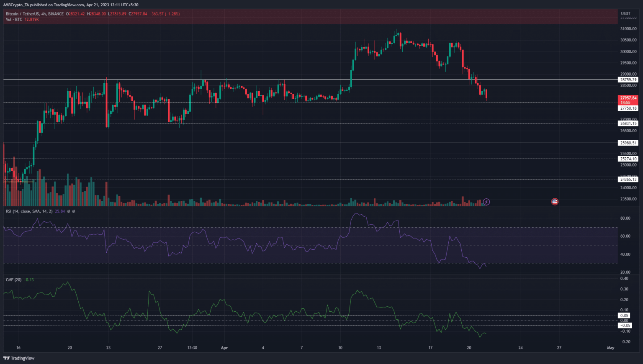Viewport: 643px width, 364px height.
Task: Click the purple lightning bolt event icon
Action: (486, 202)
